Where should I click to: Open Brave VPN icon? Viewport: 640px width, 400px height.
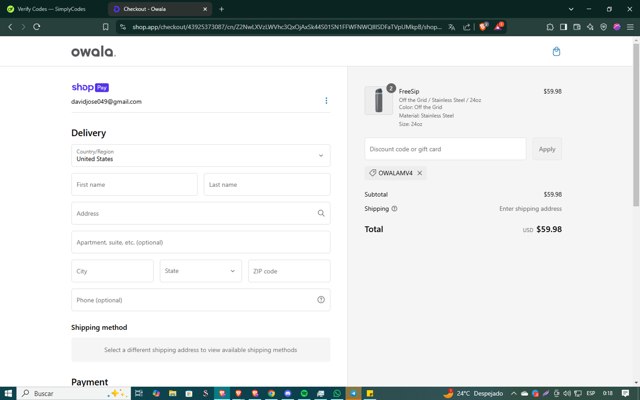[603, 27]
